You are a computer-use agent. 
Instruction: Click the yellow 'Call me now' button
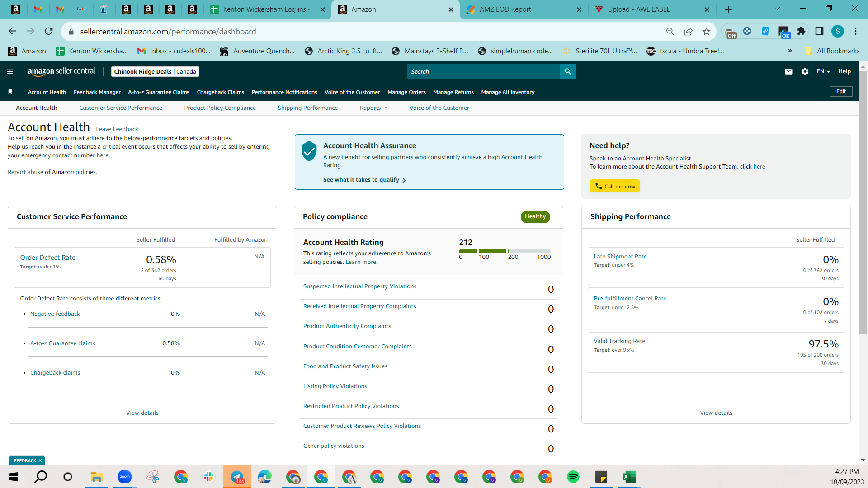pyautogui.click(x=615, y=186)
